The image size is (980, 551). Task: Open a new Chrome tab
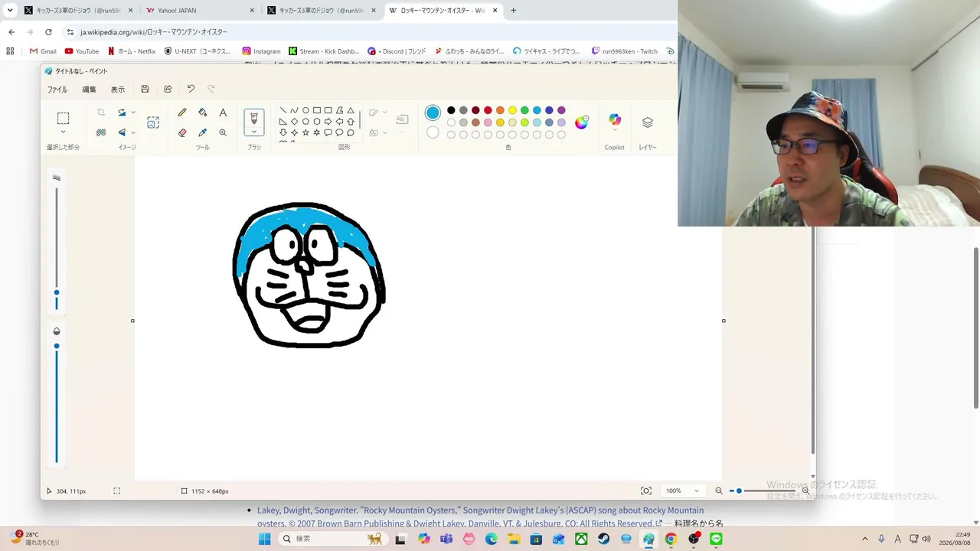[x=513, y=11]
